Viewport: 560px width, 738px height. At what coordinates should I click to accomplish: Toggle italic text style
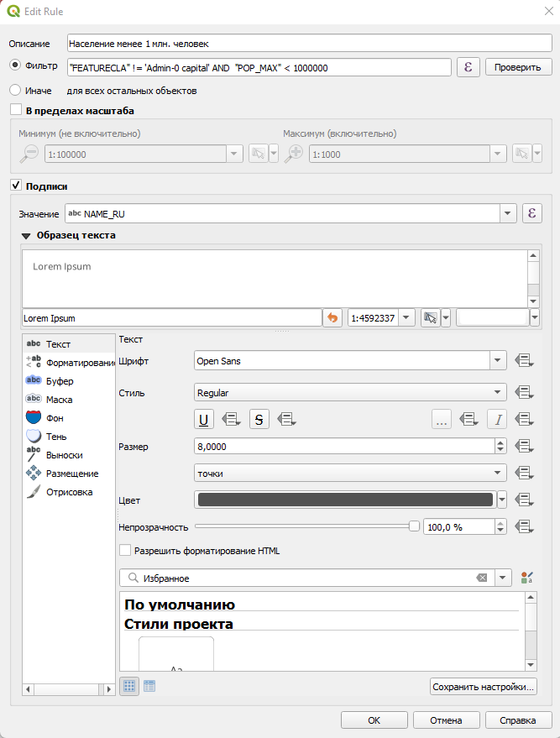pyautogui.click(x=497, y=419)
